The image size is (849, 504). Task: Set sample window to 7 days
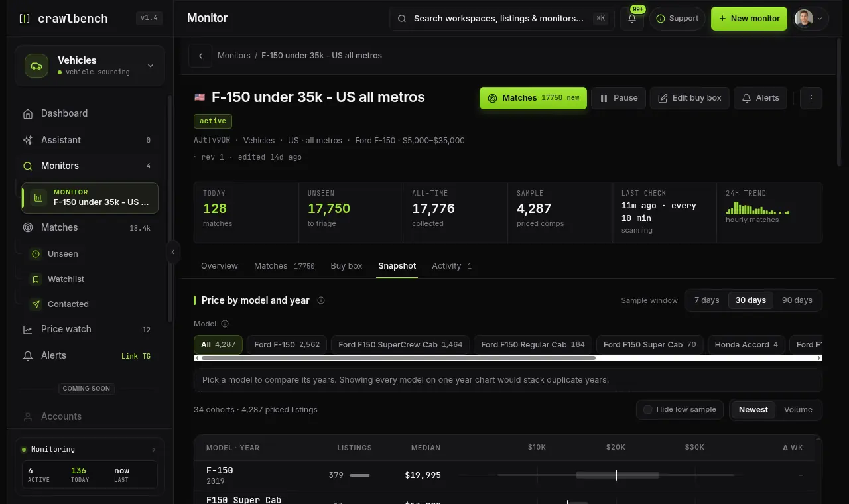point(706,300)
